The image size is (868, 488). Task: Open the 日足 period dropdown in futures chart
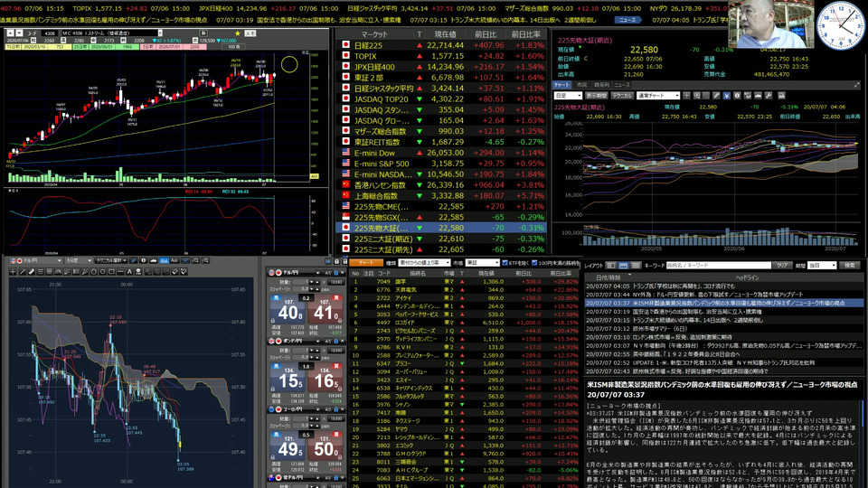(568, 96)
